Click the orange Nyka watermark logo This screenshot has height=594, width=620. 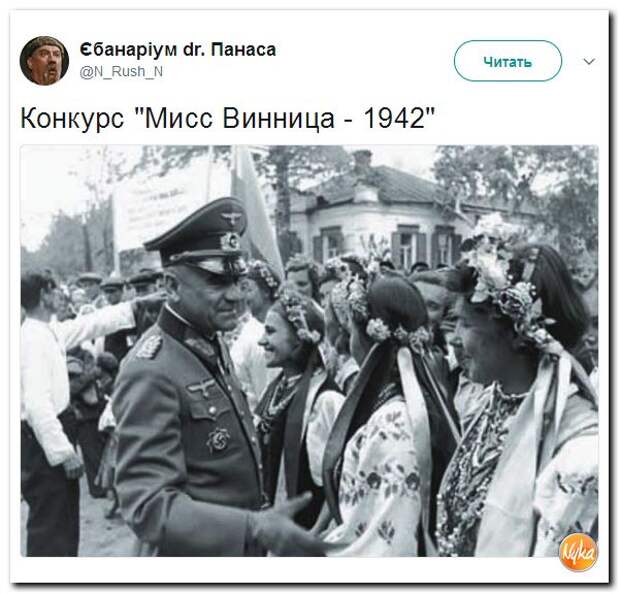click(x=578, y=552)
